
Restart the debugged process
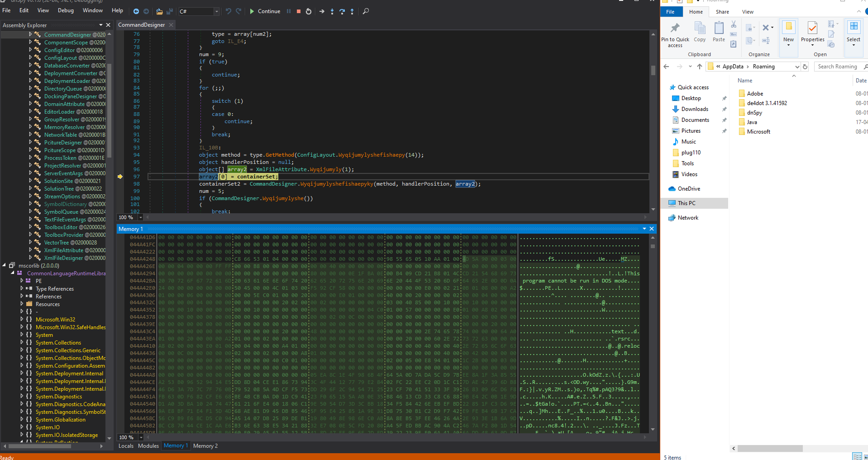[309, 11]
